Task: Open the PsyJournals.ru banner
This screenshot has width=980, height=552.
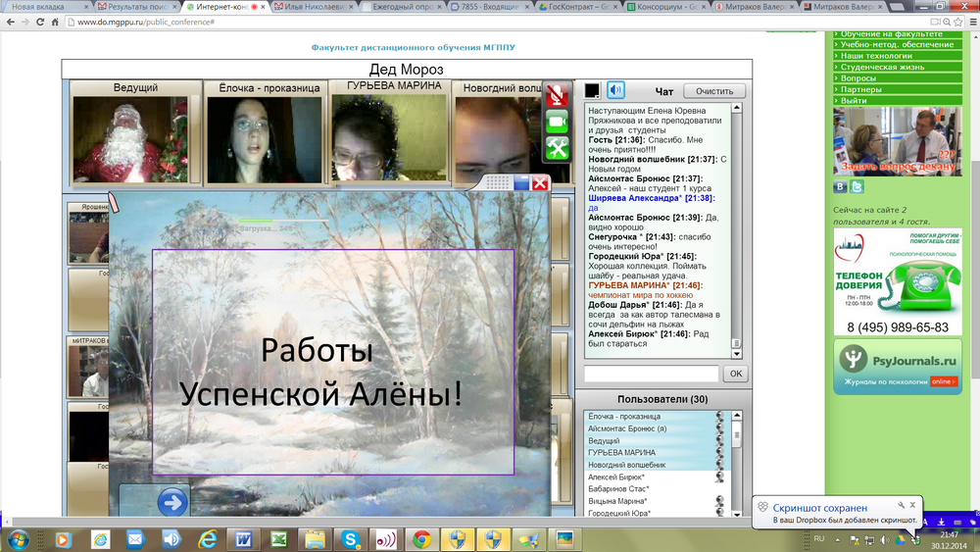Action: click(x=898, y=367)
